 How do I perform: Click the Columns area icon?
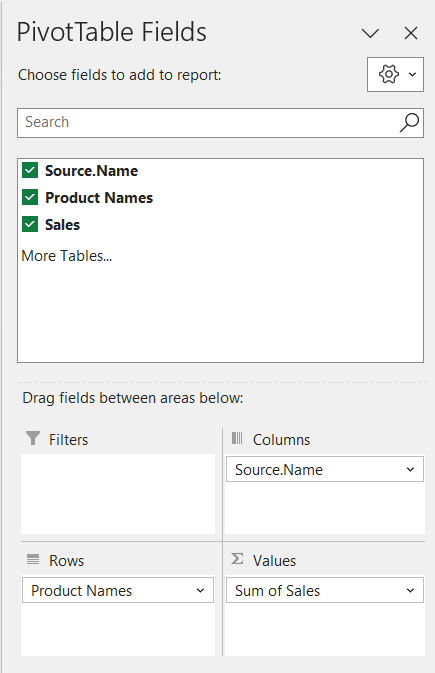pos(237,439)
